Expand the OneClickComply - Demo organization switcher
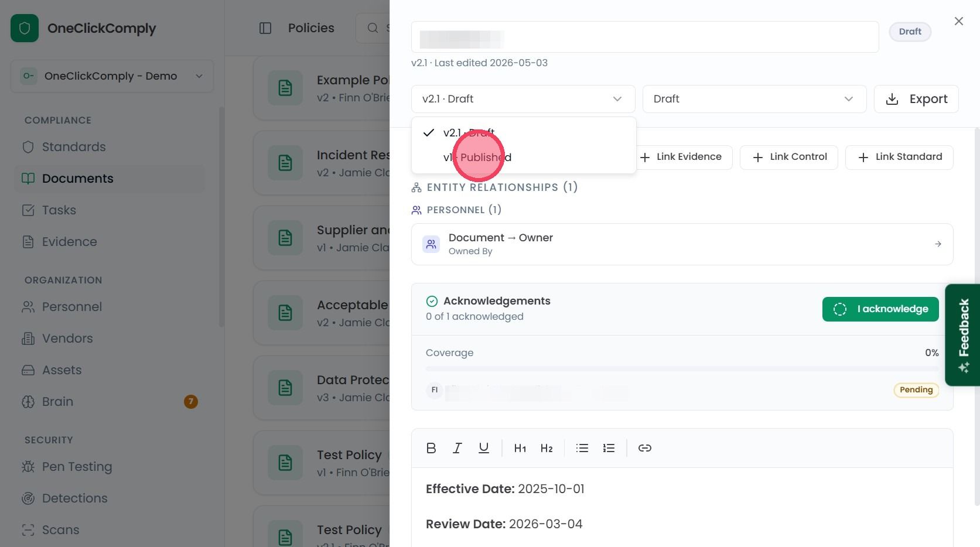The height and width of the screenshot is (547, 980). coord(112,76)
